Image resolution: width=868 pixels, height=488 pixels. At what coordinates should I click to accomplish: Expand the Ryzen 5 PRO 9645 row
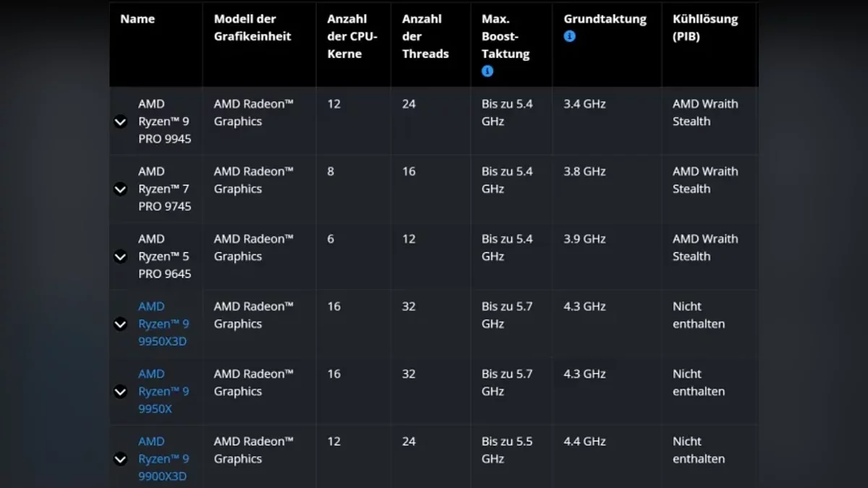coord(121,257)
